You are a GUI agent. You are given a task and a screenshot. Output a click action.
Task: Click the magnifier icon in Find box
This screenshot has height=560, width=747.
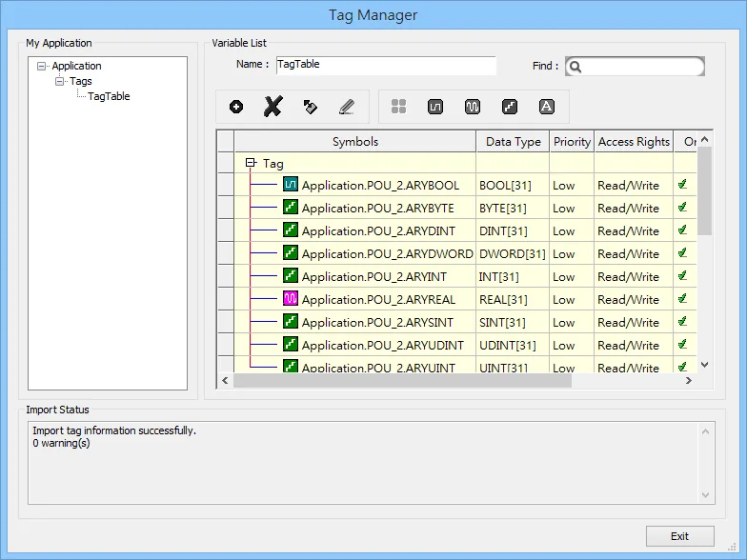click(x=575, y=67)
